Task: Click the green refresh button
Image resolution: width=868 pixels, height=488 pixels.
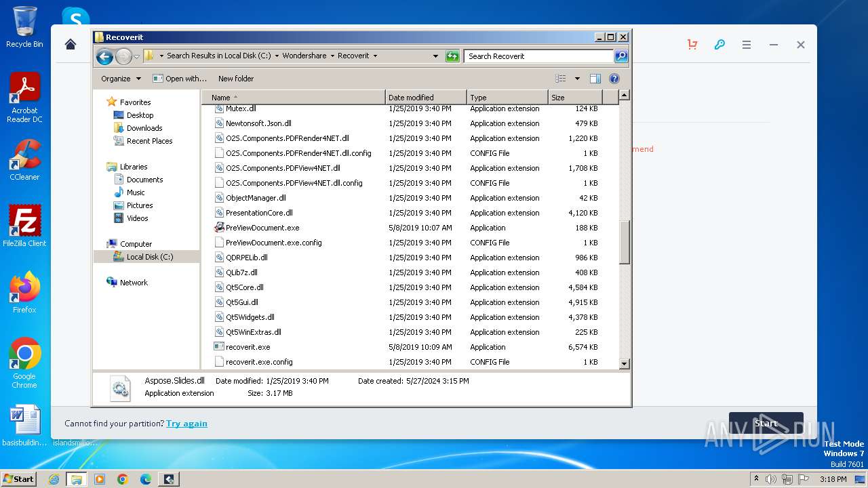Action: [x=452, y=56]
